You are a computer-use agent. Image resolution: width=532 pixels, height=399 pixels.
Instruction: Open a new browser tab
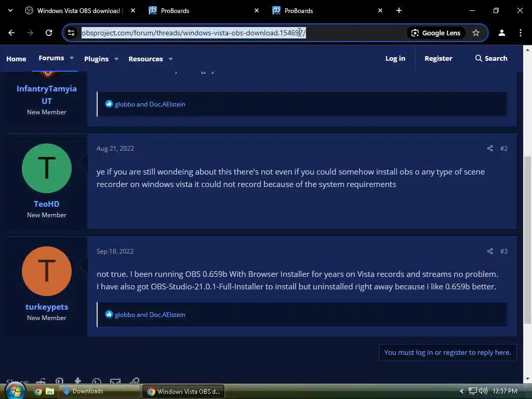coord(399,10)
